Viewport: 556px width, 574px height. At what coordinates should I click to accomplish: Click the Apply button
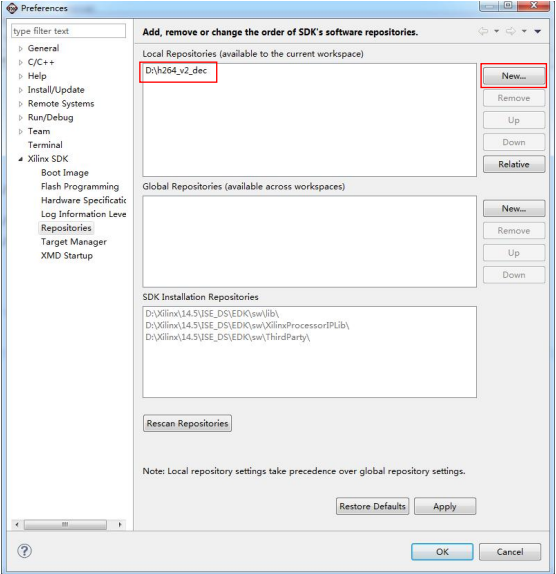click(x=445, y=506)
